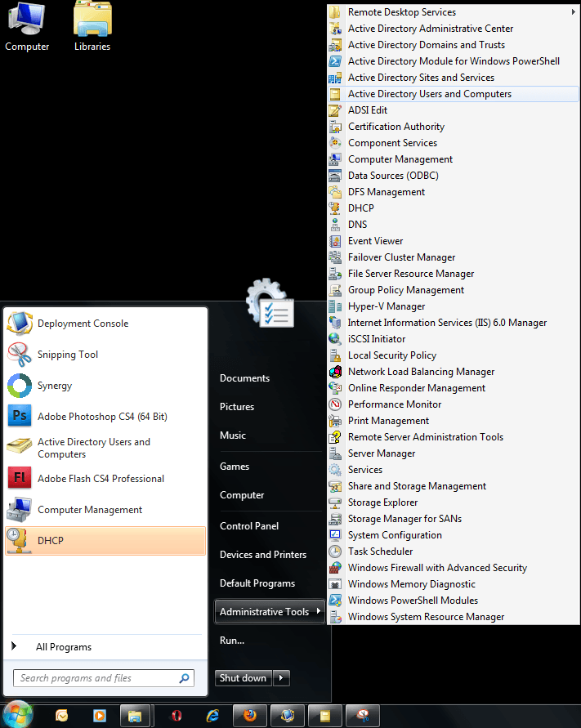Image resolution: width=581 pixels, height=728 pixels.
Task: Select Storage Manager for SANs
Action: (x=453, y=519)
